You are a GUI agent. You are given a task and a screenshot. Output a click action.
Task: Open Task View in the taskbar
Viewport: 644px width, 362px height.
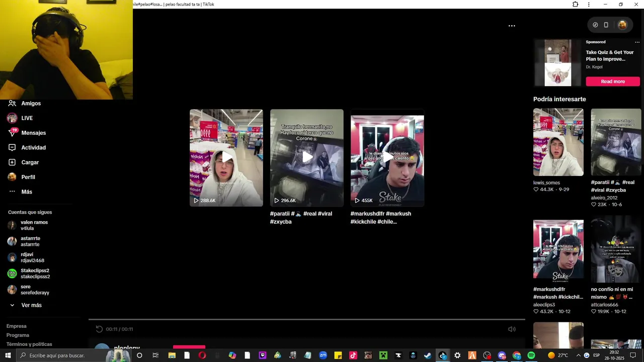[x=155, y=355]
